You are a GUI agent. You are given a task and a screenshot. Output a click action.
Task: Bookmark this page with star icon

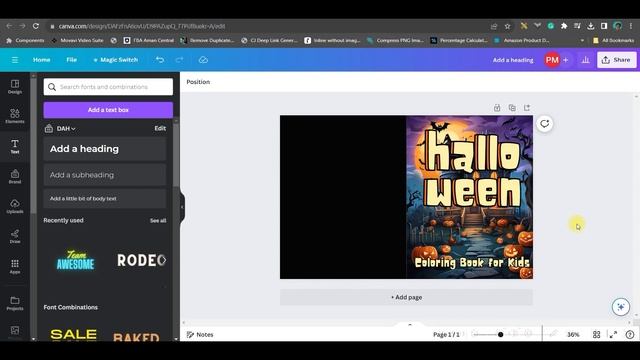[507, 26]
